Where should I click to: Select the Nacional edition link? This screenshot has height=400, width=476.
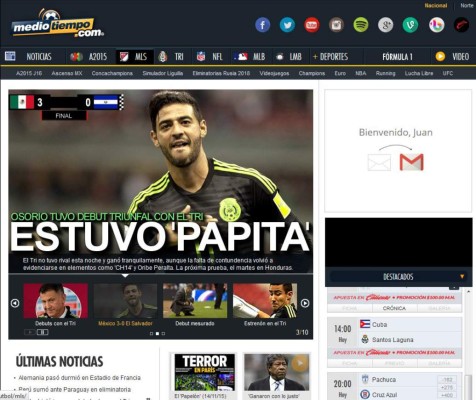(436, 6)
